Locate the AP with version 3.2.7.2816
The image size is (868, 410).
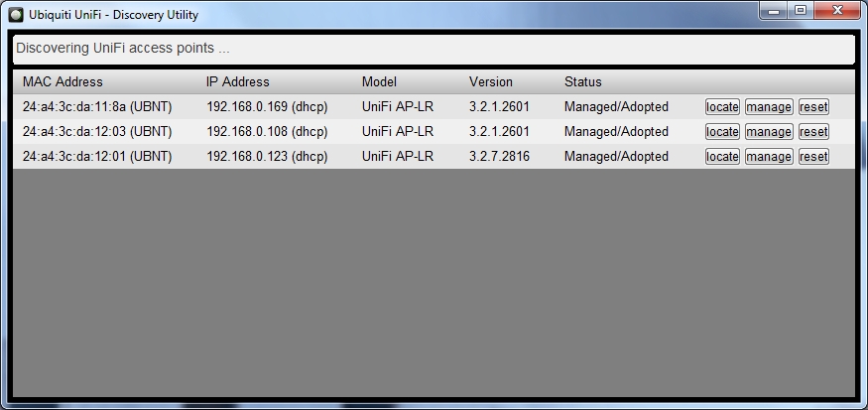pos(722,157)
